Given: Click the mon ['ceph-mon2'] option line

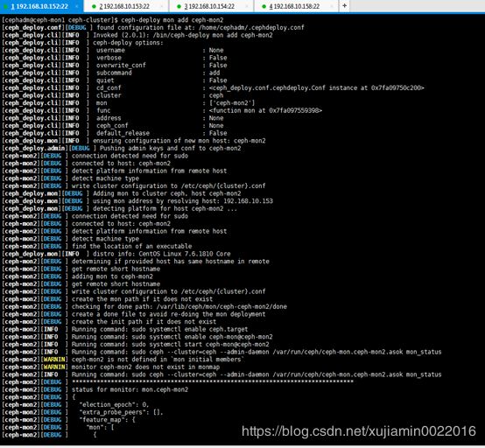Looking at the screenshot, I should pyautogui.click(x=129, y=103).
